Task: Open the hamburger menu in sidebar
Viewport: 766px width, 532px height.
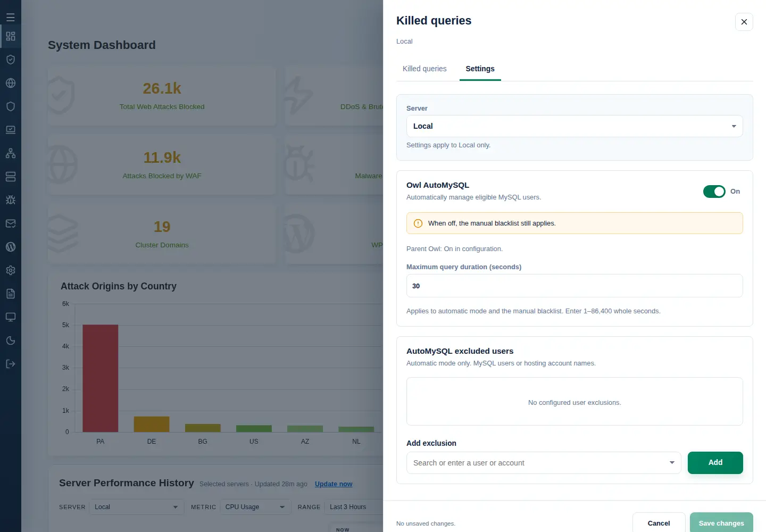Action: (x=11, y=17)
